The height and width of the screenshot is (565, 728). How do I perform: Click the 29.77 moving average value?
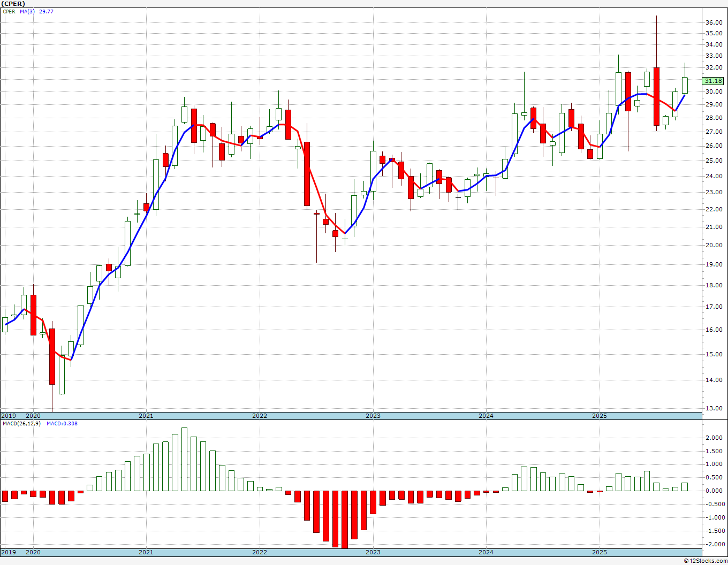pos(46,11)
